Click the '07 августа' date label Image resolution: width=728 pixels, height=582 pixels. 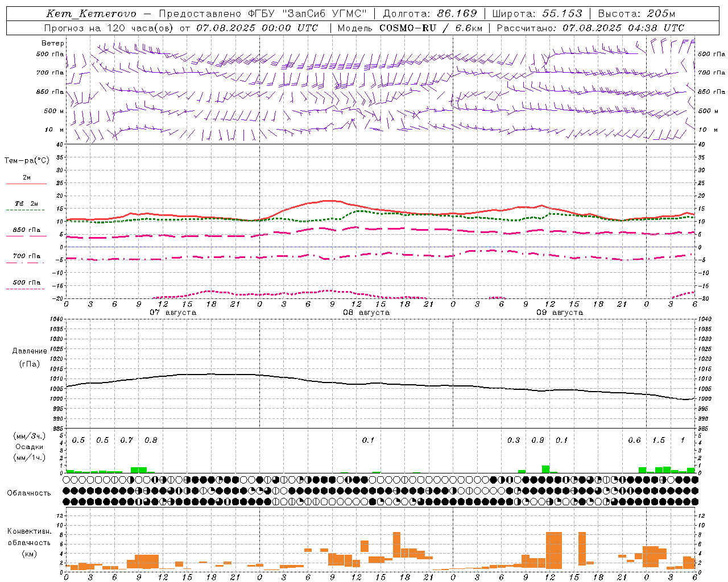click(173, 313)
